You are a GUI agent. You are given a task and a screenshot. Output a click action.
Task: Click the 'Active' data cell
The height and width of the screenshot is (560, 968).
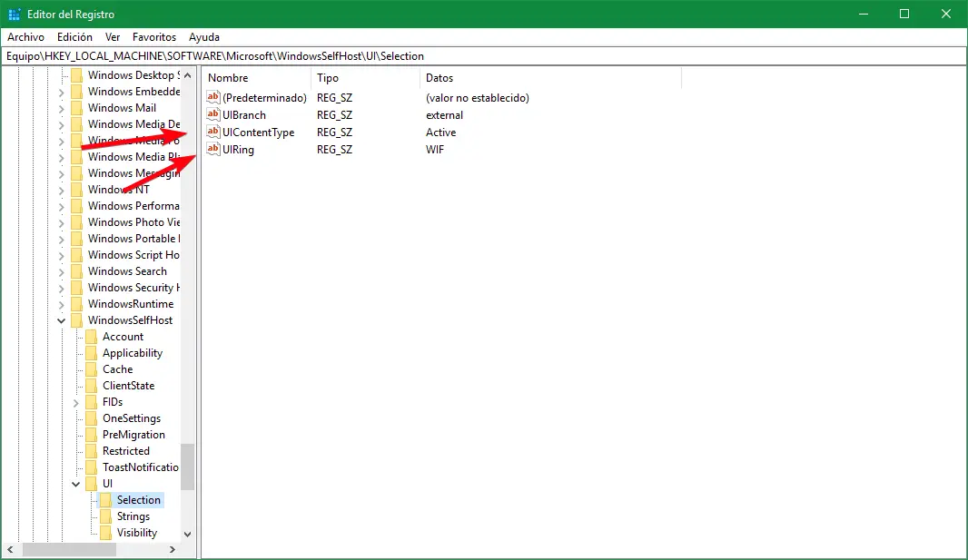coord(440,132)
